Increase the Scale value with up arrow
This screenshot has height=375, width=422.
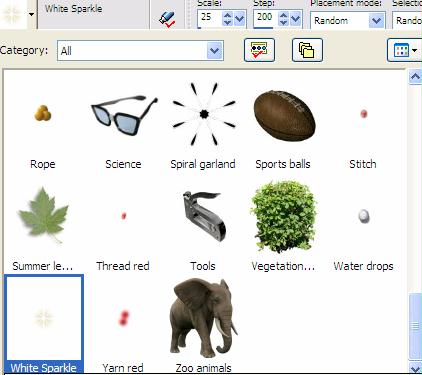pos(227,15)
